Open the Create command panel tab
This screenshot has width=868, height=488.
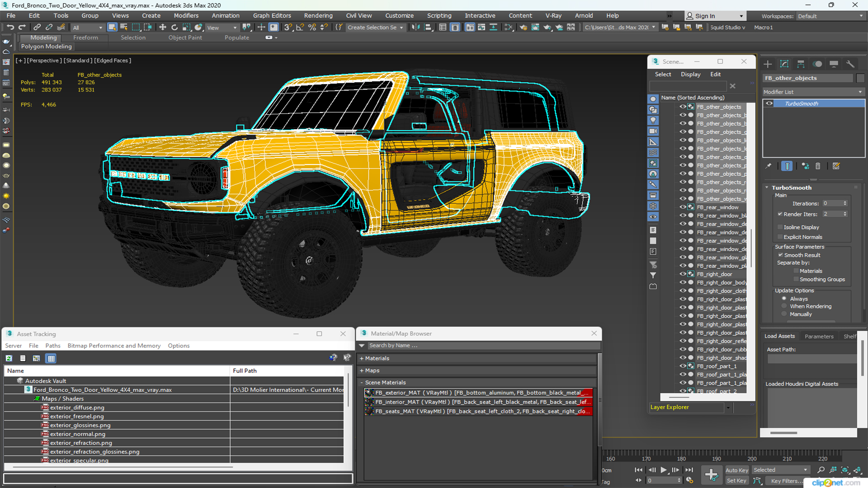click(768, 64)
